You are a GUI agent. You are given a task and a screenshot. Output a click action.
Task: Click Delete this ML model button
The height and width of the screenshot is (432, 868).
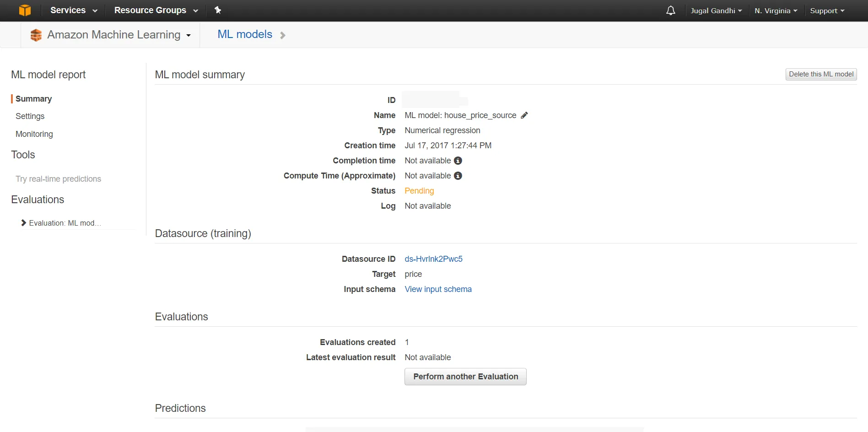[821, 74]
